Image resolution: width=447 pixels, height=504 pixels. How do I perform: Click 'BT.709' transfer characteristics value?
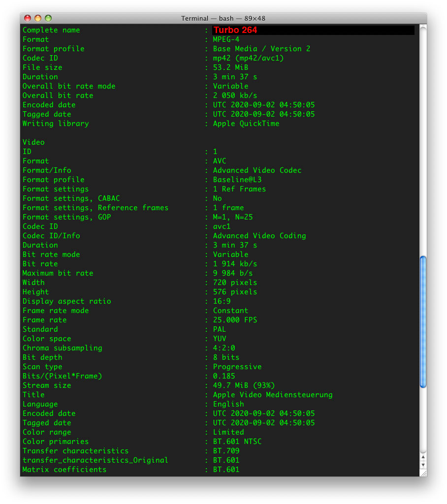(x=226, y=451)
